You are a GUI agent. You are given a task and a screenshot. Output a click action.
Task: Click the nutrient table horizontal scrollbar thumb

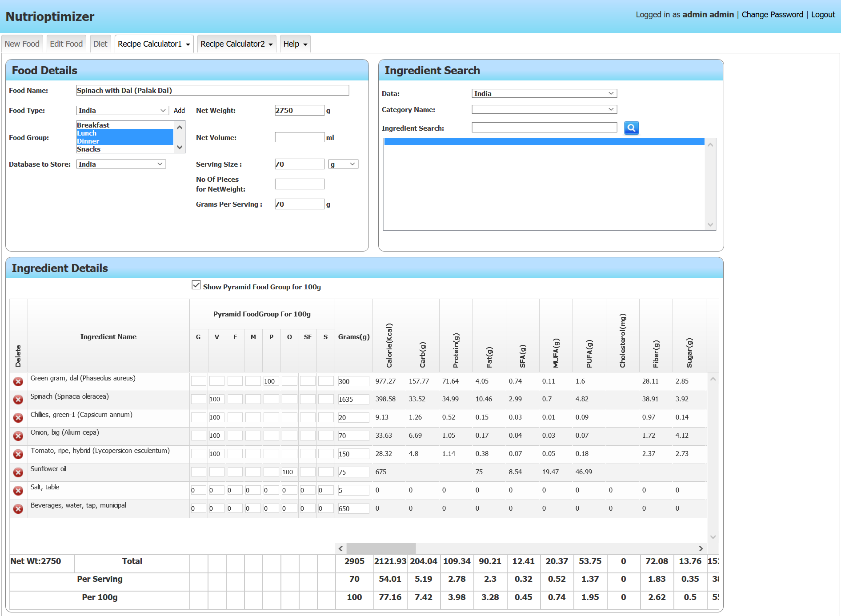(381, 548)
